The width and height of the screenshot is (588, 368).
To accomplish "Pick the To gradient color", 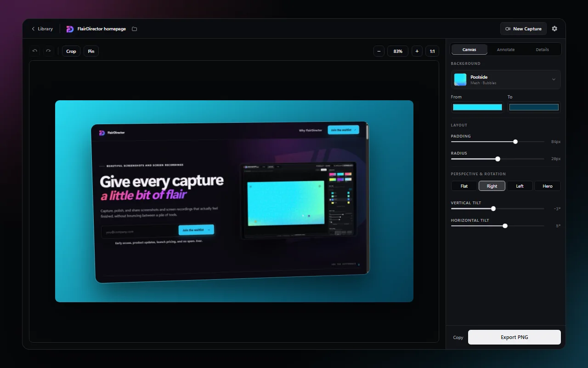I will pyautogui.click(x=534, y=107).
